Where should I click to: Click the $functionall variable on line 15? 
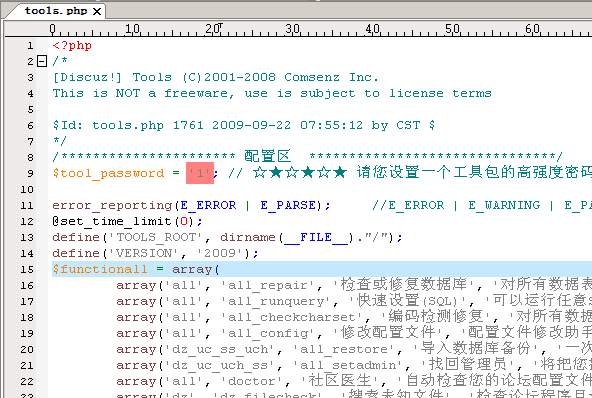click(x=100, y=269)
